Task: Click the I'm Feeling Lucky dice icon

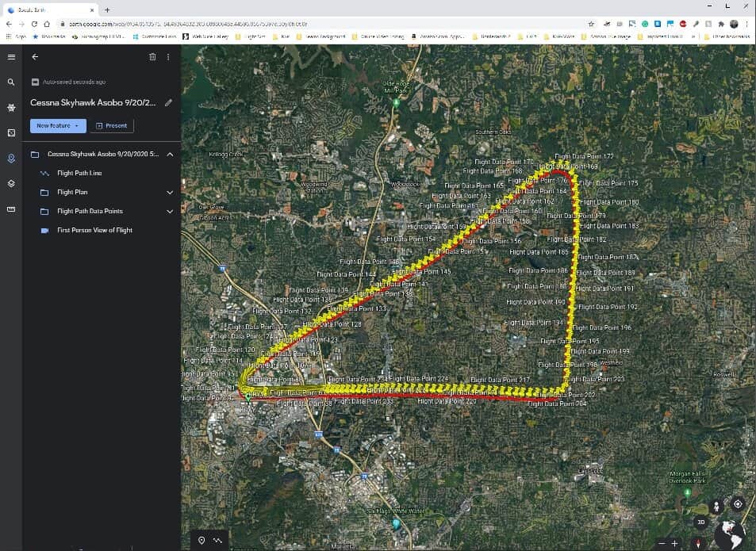Action: point(11,132)
